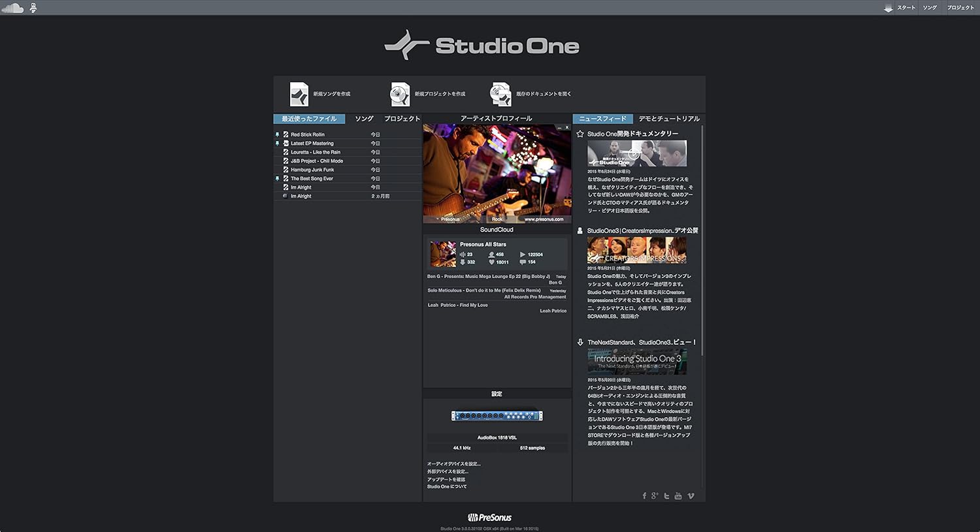Go to ソング page in top-right bar
The height and width of the screenshot is (532, 980).
point(930,8)
